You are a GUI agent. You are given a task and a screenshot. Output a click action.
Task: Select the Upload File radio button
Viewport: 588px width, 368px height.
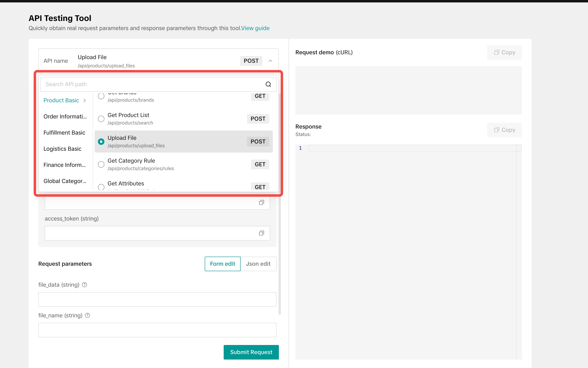tap(101, 142)
